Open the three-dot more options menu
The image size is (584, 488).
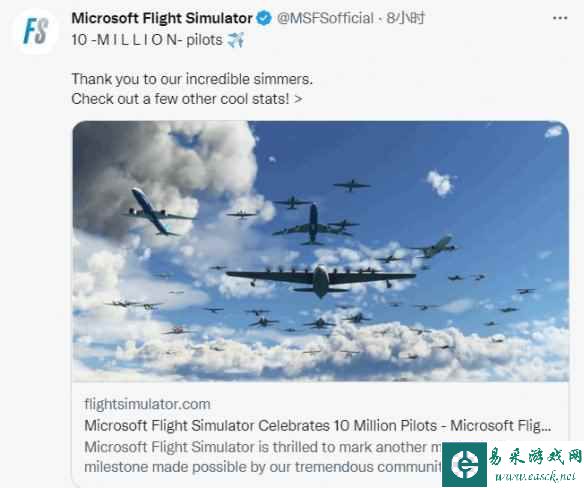coord(560,18)
